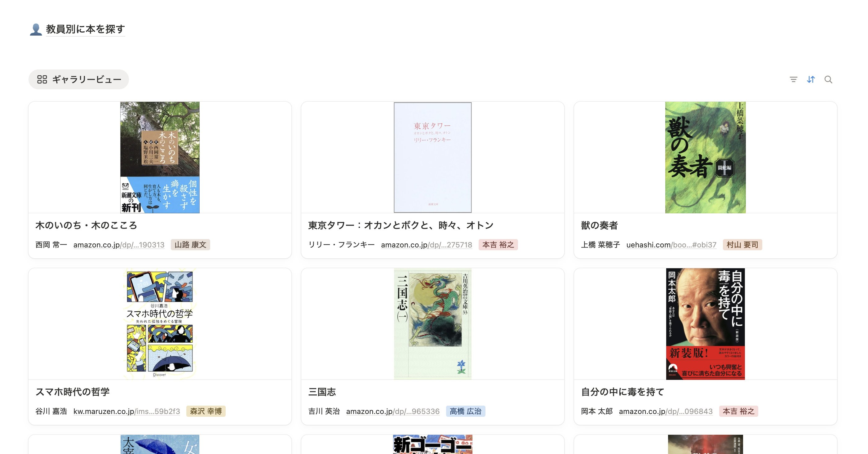Click the スマホ時代の哲学 cover thumbnail

tap(160, 324)
